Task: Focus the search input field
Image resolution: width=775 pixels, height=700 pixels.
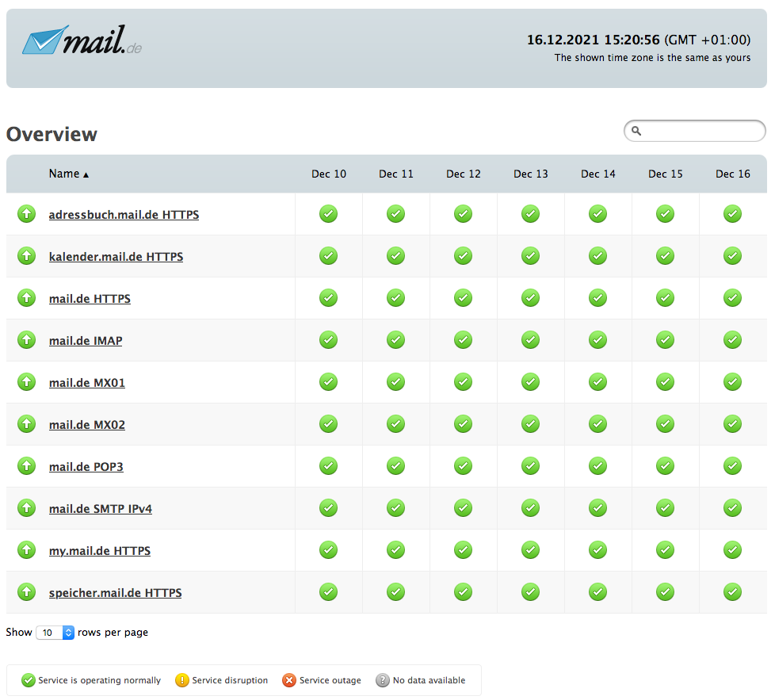Action: click(x=695, y=131)
